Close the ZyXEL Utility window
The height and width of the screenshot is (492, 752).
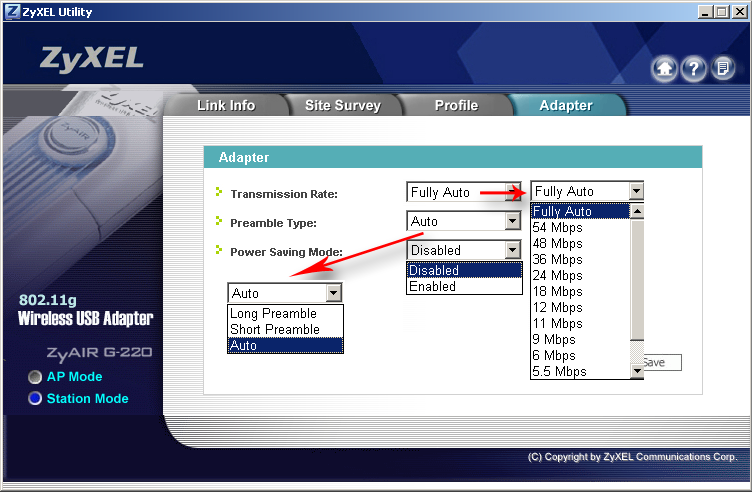(739, 12)
